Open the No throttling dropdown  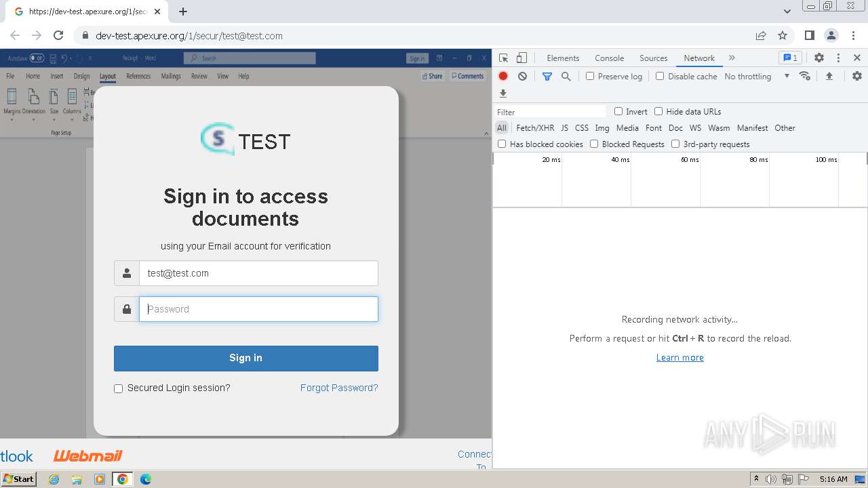click(757, 76)
